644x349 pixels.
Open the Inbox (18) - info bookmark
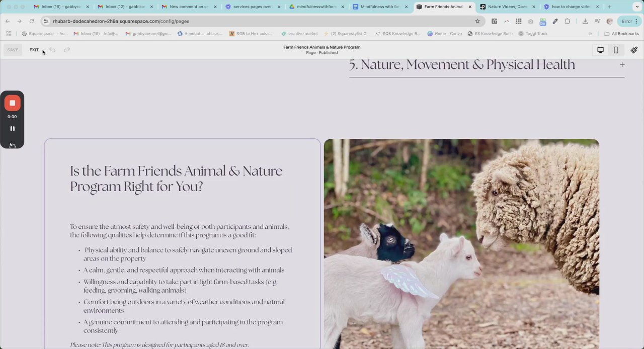96,34
